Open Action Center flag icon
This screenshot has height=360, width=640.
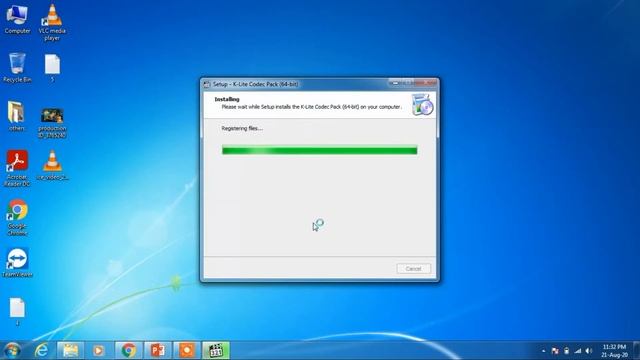555,351
